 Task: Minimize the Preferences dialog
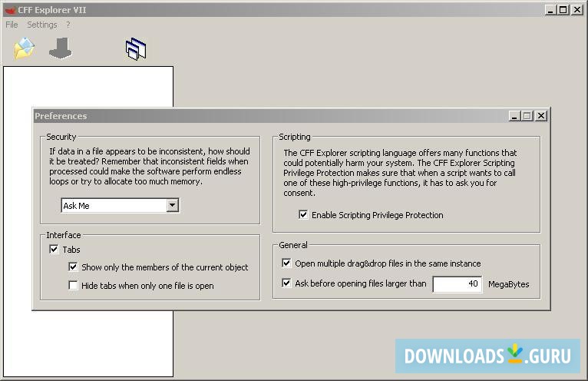coord(514,116)
